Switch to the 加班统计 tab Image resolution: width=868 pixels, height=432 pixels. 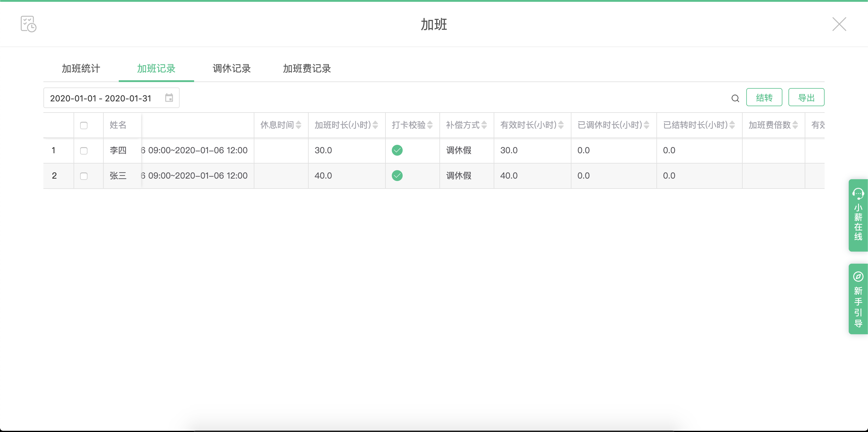pos(81,68)
